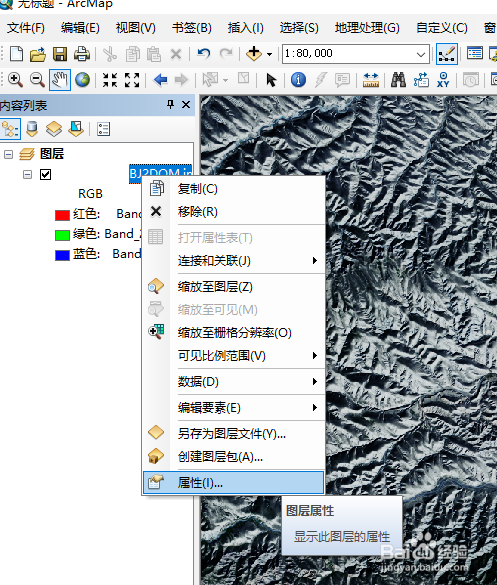Click the New map document icon
This screenshot has height=585, width=497.
click(x=16, y=54)
